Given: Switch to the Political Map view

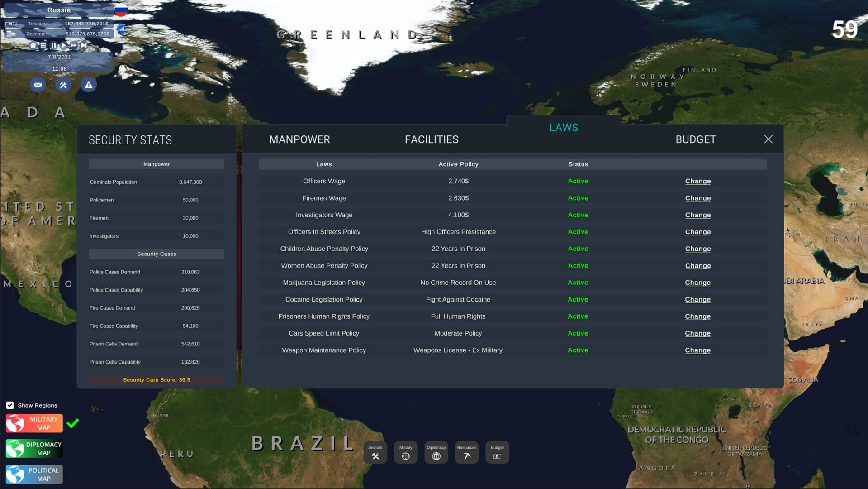Looking at the screenshot, I should (34, 475).
